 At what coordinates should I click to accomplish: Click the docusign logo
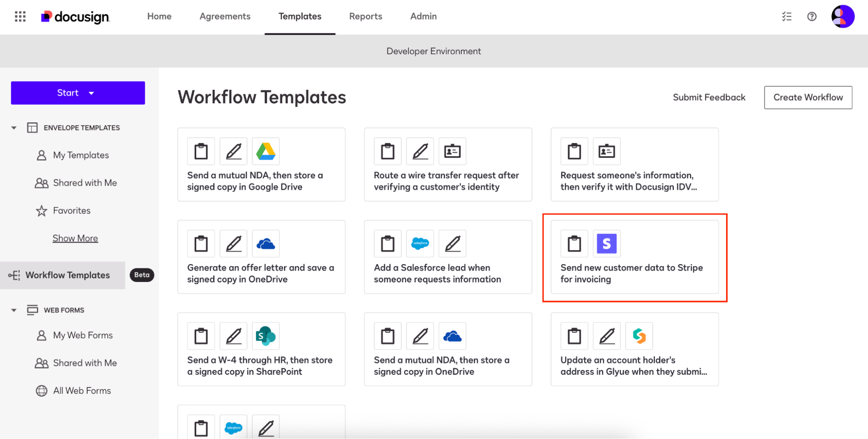pos(76,16)
